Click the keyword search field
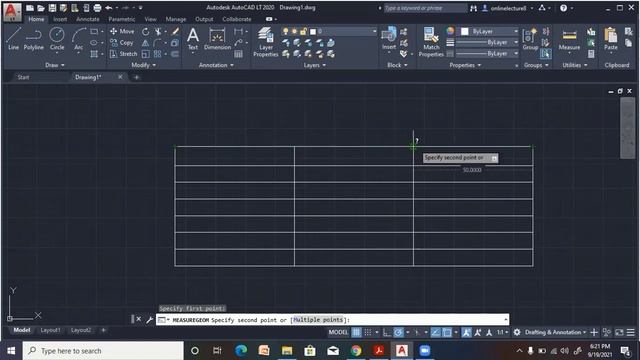Screen dimensions: 640x360 425,8
